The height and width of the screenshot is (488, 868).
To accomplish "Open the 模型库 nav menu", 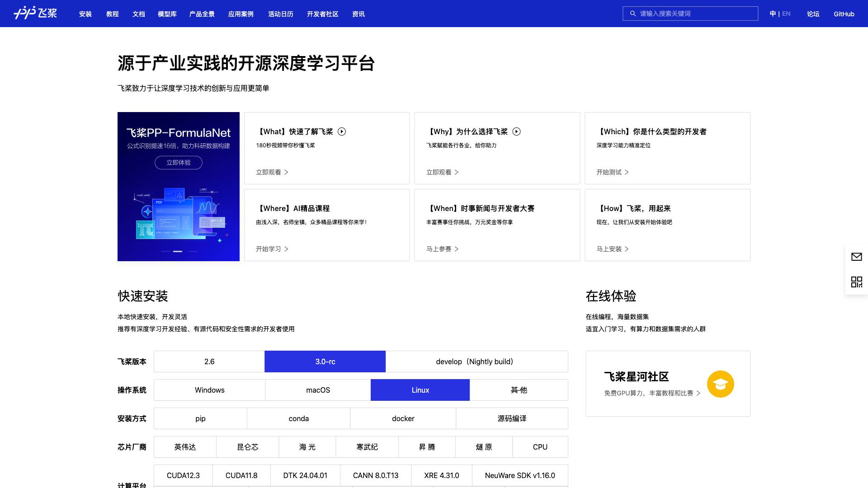I will point(167,14).
